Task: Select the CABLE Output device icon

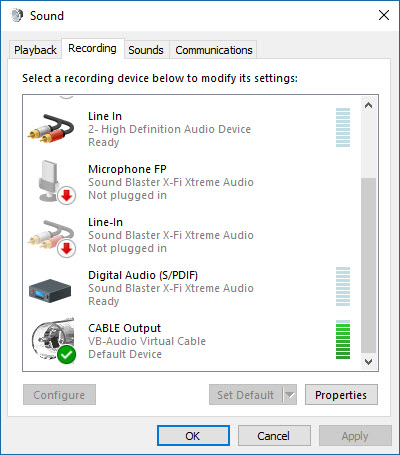Action: 53,340
